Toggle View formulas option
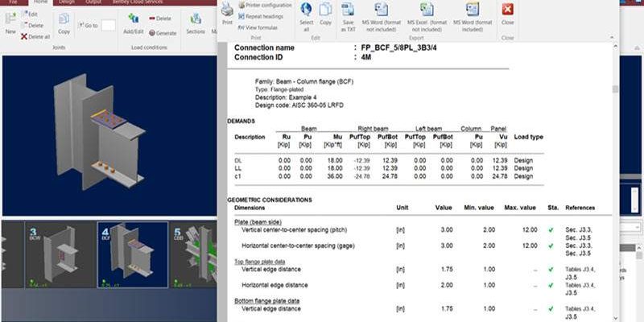 pos(258,27)
